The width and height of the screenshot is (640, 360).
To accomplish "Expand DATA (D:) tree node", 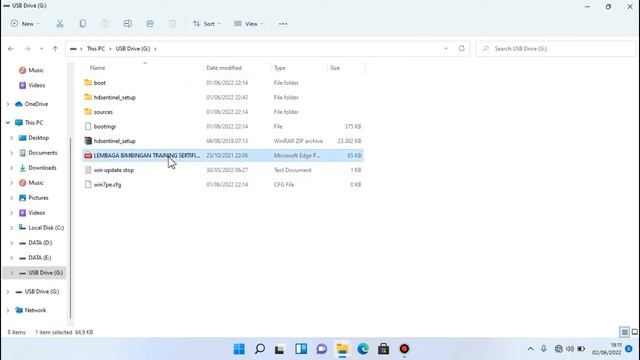I will (11, 243).
